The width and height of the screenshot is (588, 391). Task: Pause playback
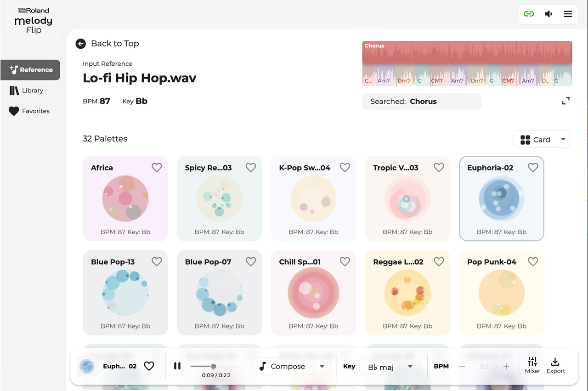(177, 366)
